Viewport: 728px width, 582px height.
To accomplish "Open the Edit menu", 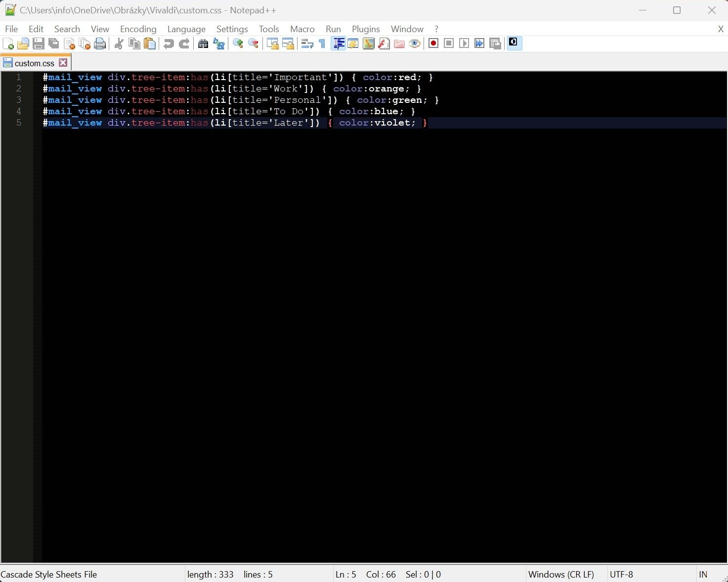I will coord(36,29).
